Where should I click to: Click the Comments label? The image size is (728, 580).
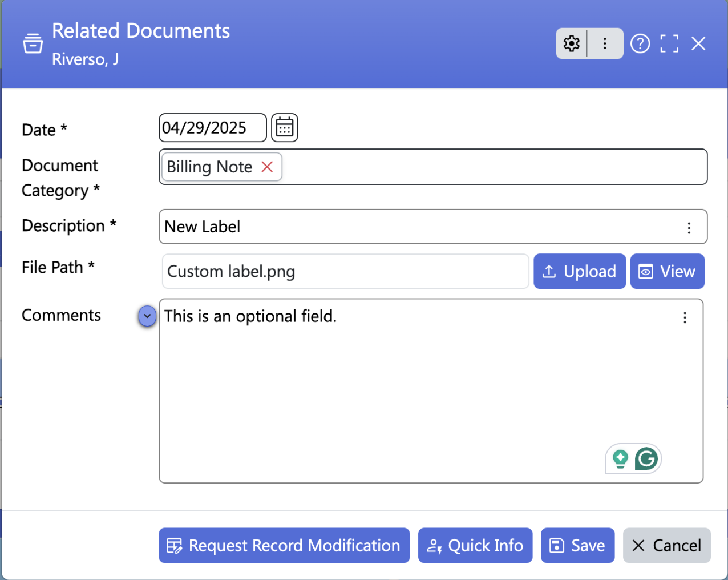[61, 315]
